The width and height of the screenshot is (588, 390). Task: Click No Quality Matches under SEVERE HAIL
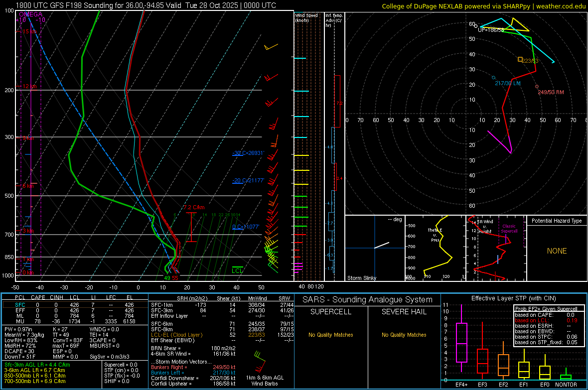point(404,335)
